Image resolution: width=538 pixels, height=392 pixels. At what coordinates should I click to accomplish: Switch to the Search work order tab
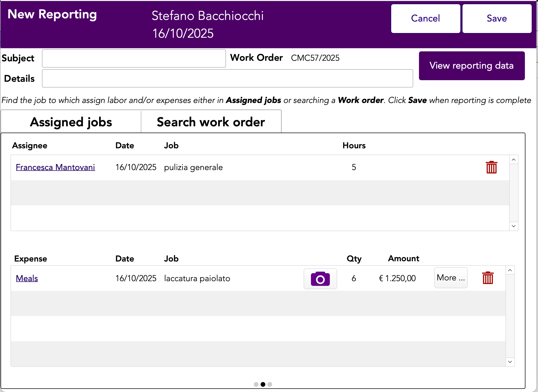[x=211, y=122]
